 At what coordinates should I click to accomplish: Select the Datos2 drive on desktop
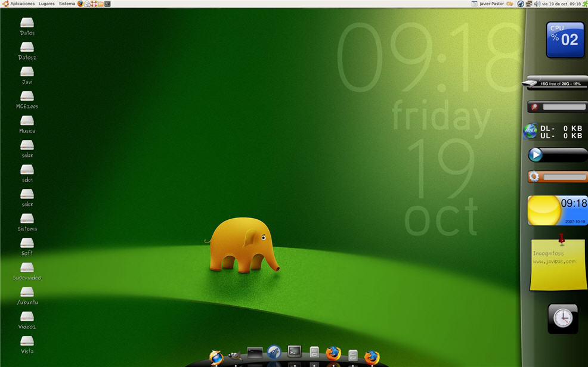[27, 47]
